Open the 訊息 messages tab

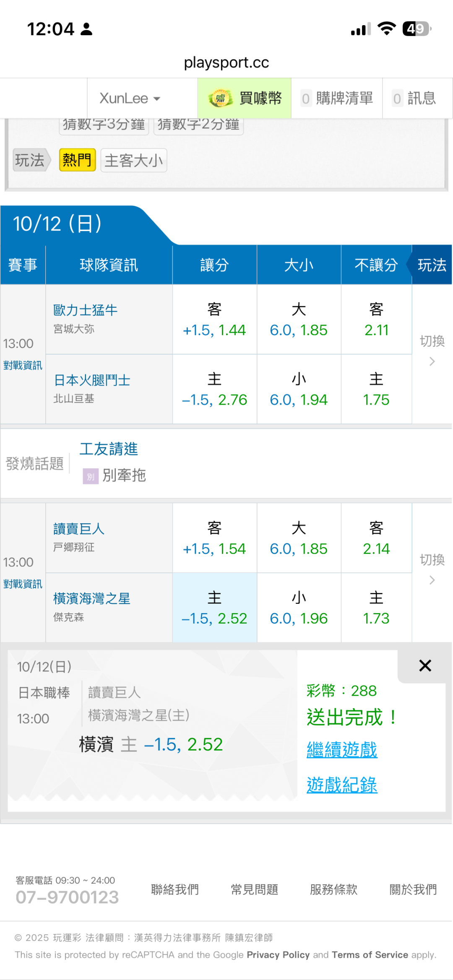[x=414, y=99]
